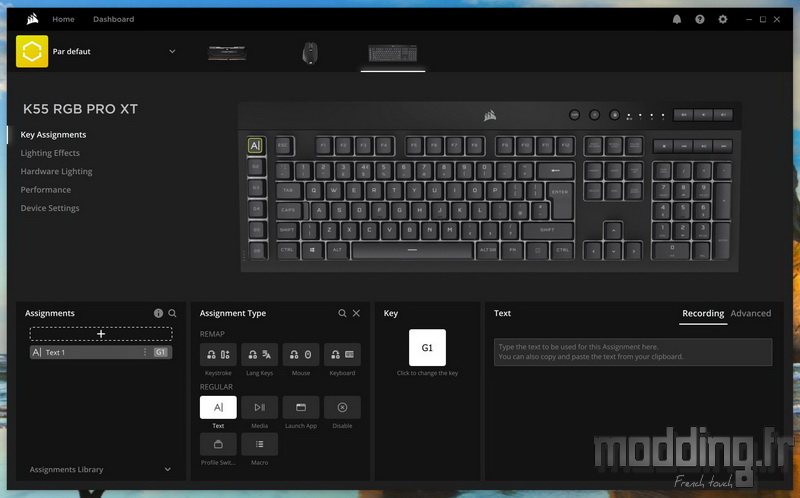
Task: Open Lighting Effects section
Action: point(50,153)
